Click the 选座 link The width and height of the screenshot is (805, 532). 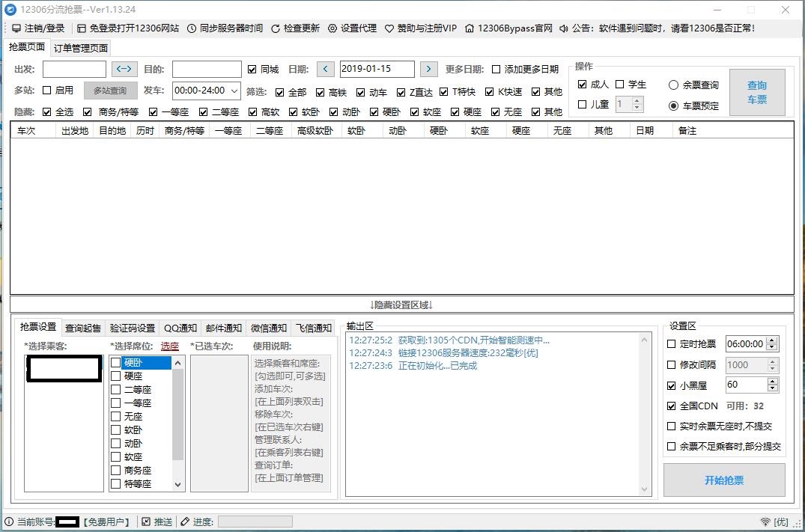[x=170, y=346]
